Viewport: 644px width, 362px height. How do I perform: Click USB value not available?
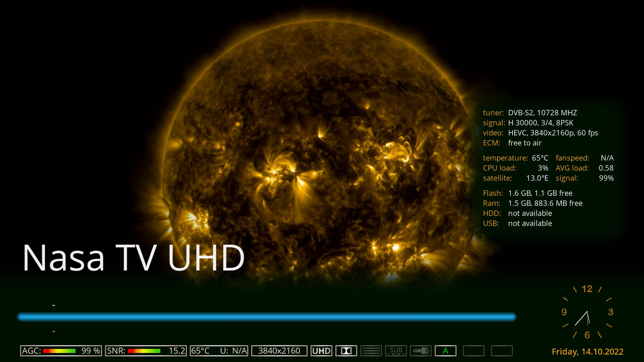(530, 223)
